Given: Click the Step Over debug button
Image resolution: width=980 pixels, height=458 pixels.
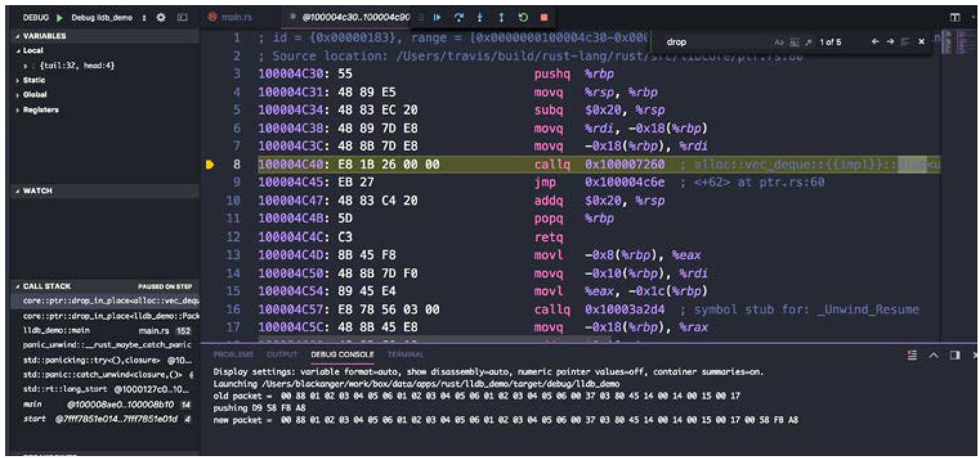Looking at the screenshot, I should click(x=458, y=18).
